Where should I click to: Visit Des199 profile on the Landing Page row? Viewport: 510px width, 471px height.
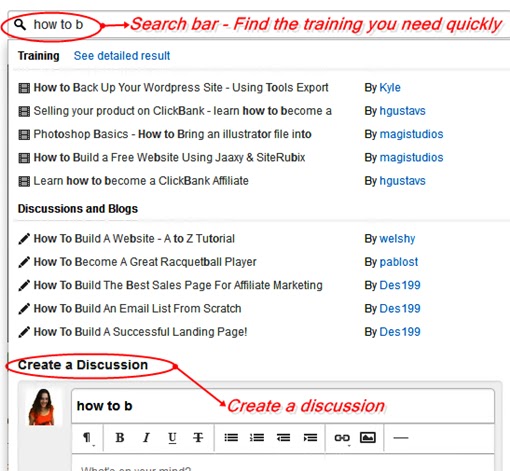(400, 332)
